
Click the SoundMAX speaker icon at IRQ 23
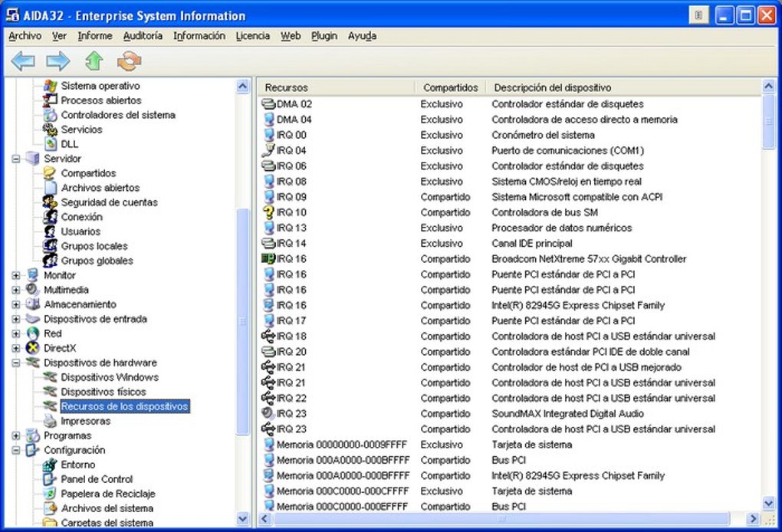268,413
